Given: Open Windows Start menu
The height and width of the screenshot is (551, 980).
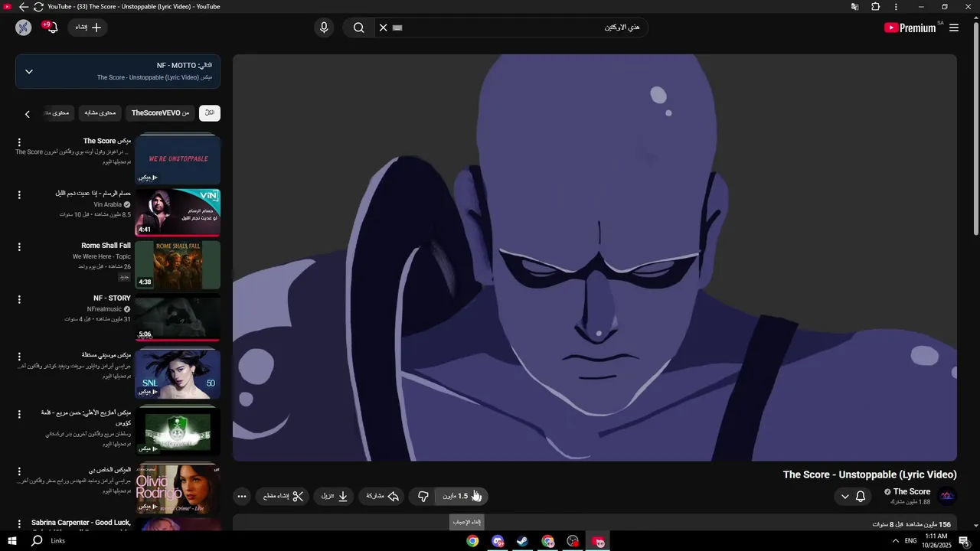Looking at the screenshot, I should [x=12, y=541].
